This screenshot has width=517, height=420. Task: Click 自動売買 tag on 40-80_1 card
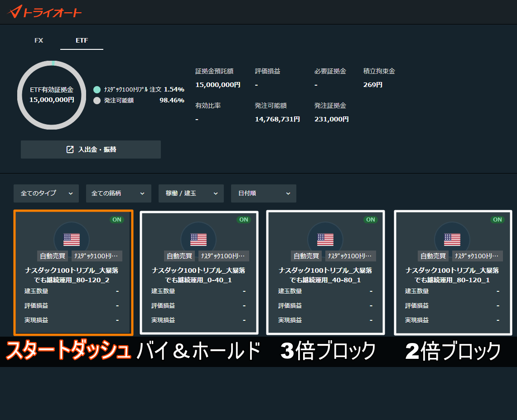pyautogui.click(x=306, y=256)
